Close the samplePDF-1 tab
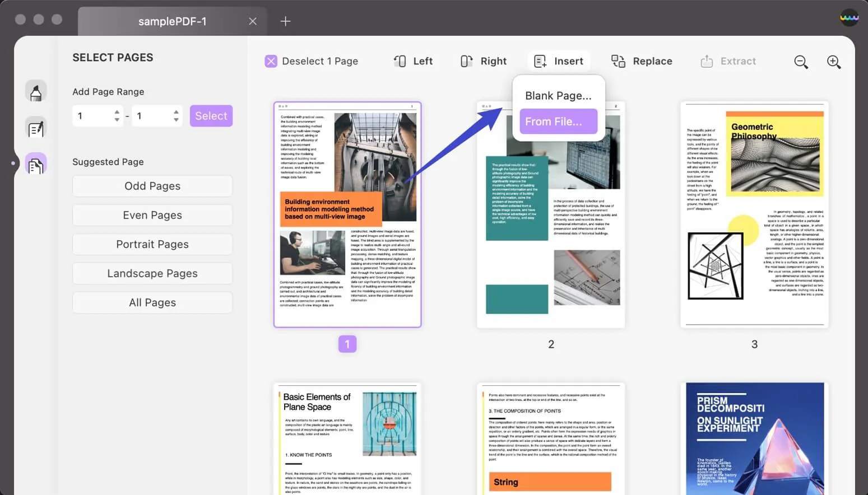The width and height of the screenshot is (868, 495). pyautogui.click(x=253, y=21)
